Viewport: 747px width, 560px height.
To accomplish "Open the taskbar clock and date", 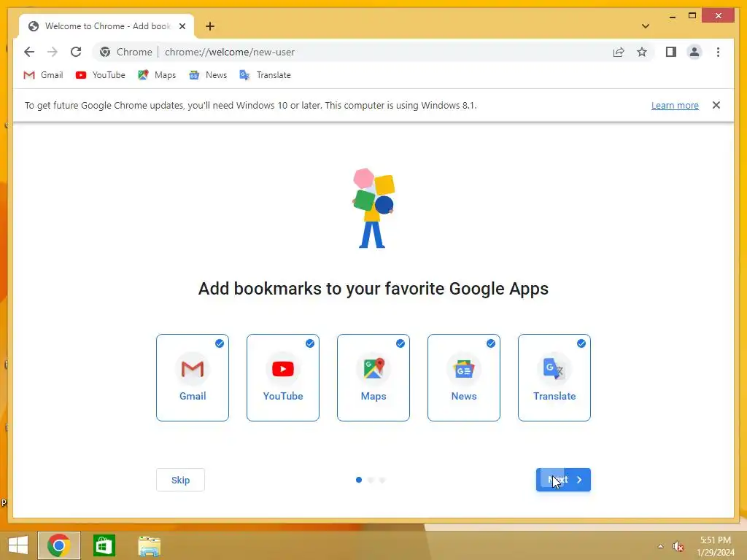I will coord(716,546).
